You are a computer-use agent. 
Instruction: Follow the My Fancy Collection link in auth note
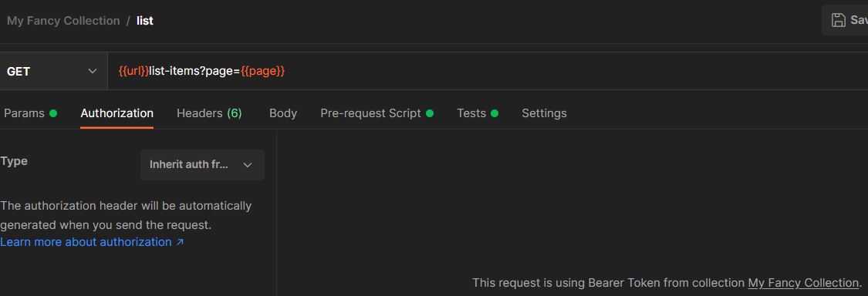[x=802, y=283]
